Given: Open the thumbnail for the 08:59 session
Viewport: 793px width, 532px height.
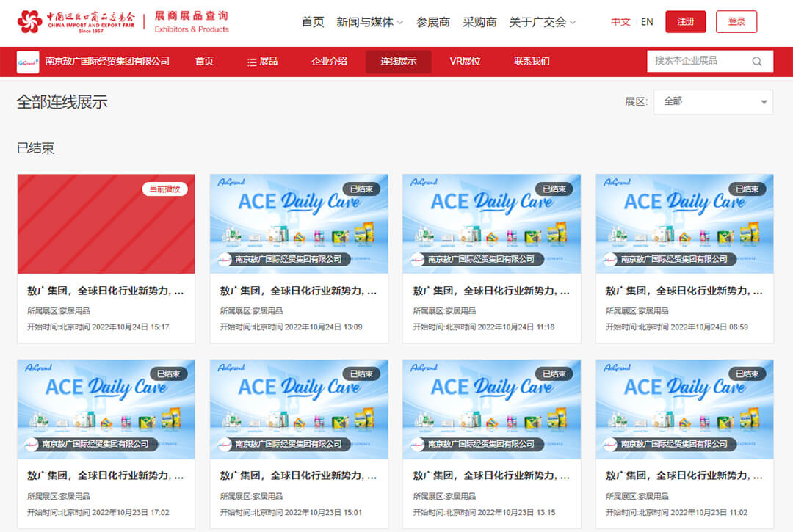Looking at the screenshot, I should tap(684, 224).
